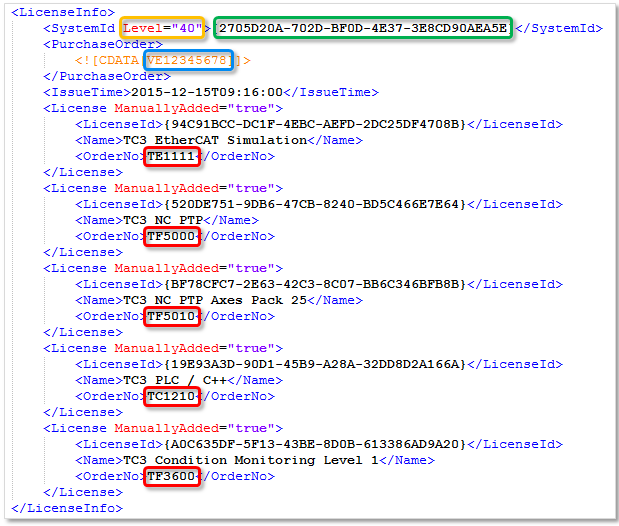619x526 pixels.
Task: Click the issue time 2015-12-15T09:16:00
Action: 207,92
